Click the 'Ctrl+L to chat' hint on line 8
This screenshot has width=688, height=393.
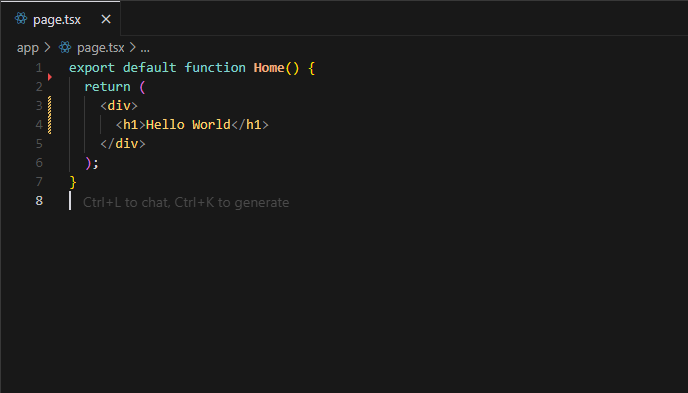186,202
